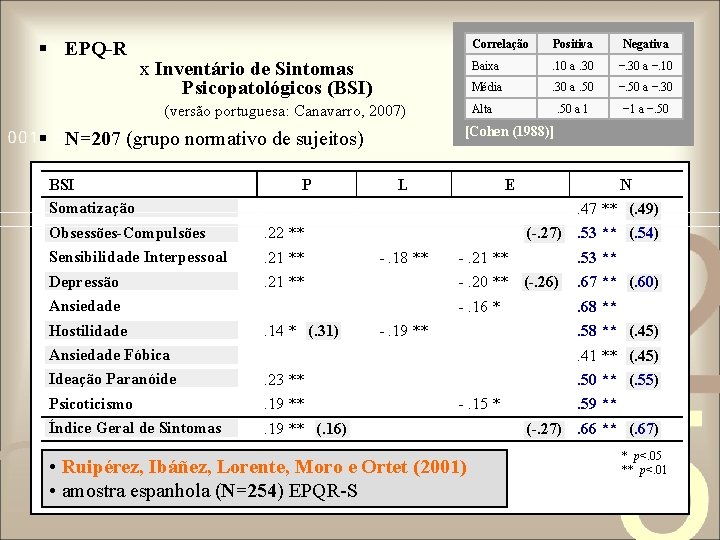Click Depressão bracketed value '(.60)'
This screenshot has width=720, height=540.
click(x=644, y=282)
